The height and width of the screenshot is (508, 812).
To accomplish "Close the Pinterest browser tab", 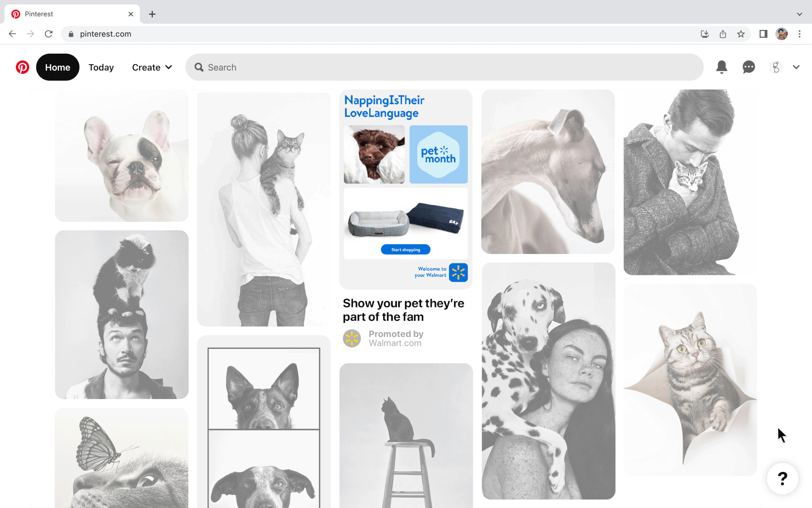I will tap(131, 14).
